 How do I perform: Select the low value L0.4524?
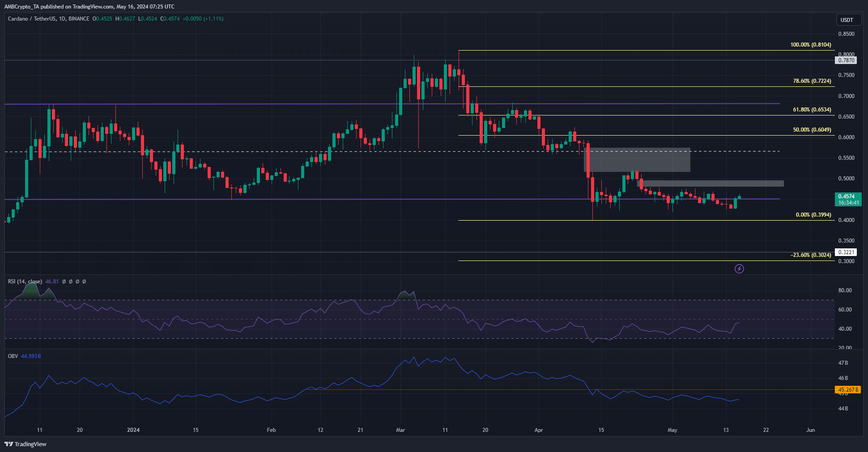(147, 19)
